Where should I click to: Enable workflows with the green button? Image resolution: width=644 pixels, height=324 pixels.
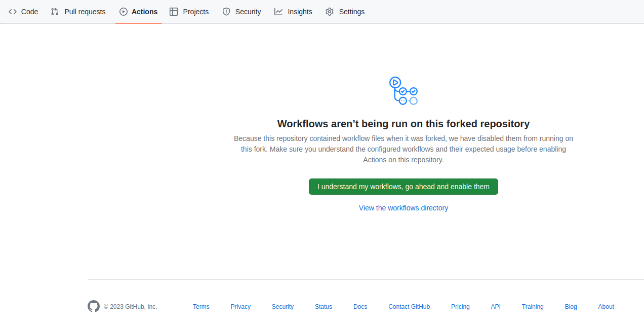404,187
